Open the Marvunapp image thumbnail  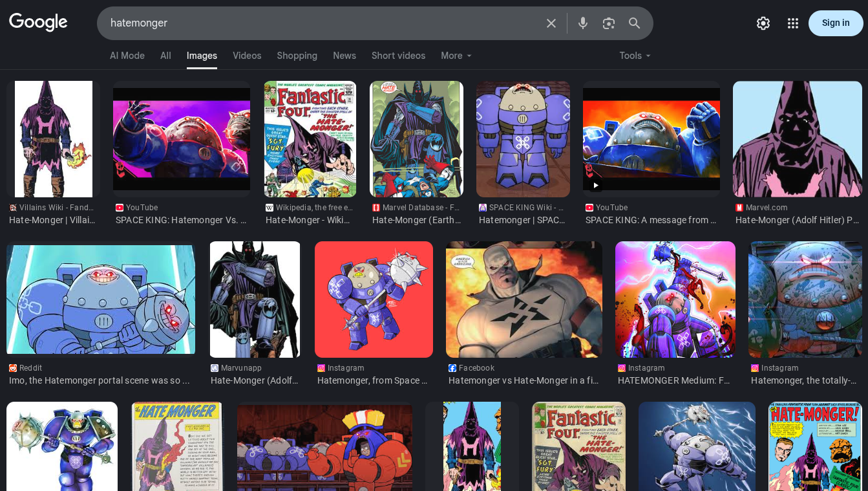[255, 300]
